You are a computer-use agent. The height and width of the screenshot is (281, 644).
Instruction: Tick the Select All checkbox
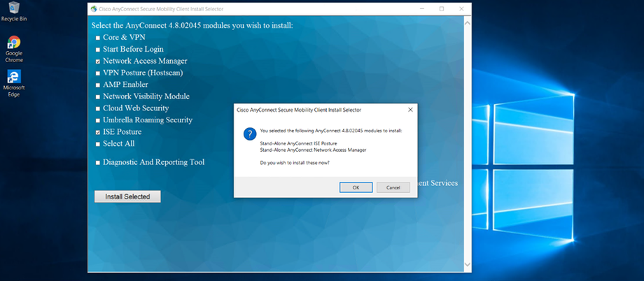tap(98, 145)
